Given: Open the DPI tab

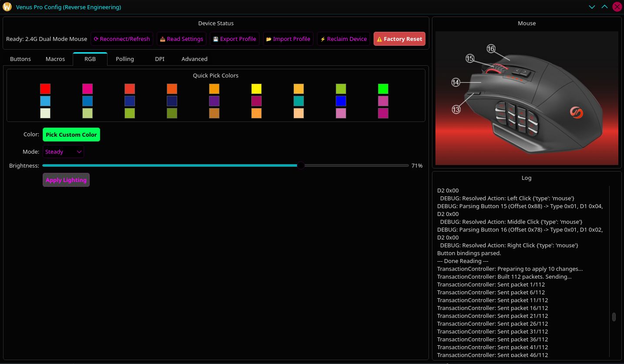Looking at the screenshot, I should (x=160, y=59).
